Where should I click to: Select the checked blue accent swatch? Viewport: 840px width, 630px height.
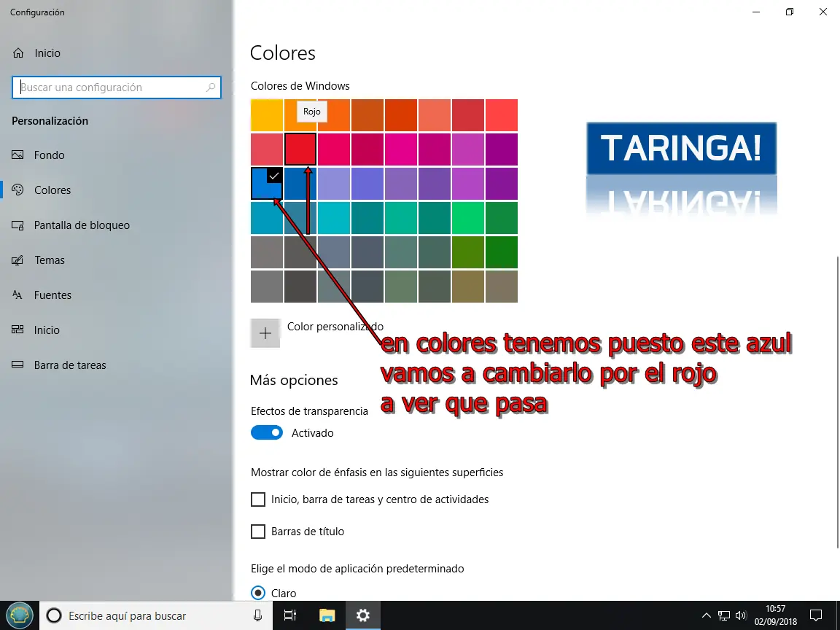point(267,184)
